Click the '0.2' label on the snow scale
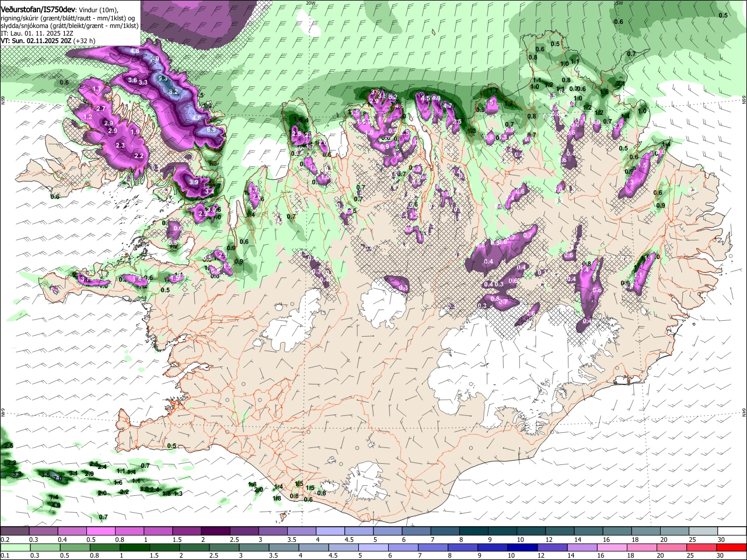This screenshot has height=560, width=747. (5, 540)
